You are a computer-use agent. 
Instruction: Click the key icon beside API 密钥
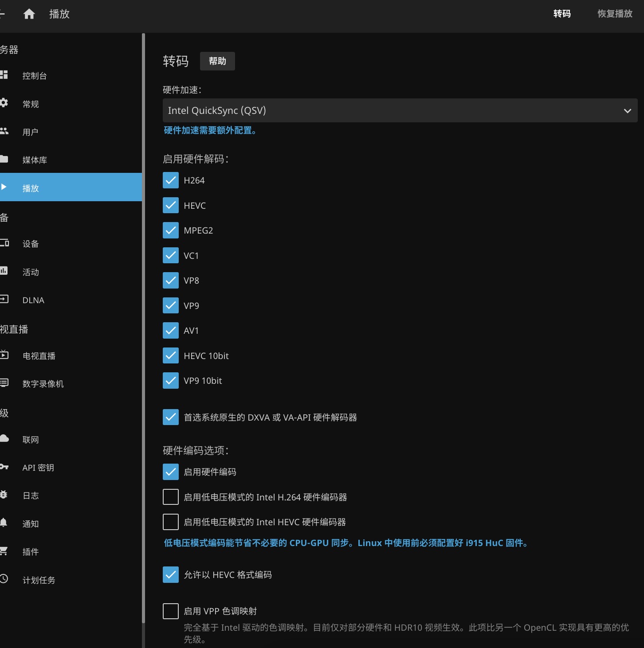click(x=4, y=467)
